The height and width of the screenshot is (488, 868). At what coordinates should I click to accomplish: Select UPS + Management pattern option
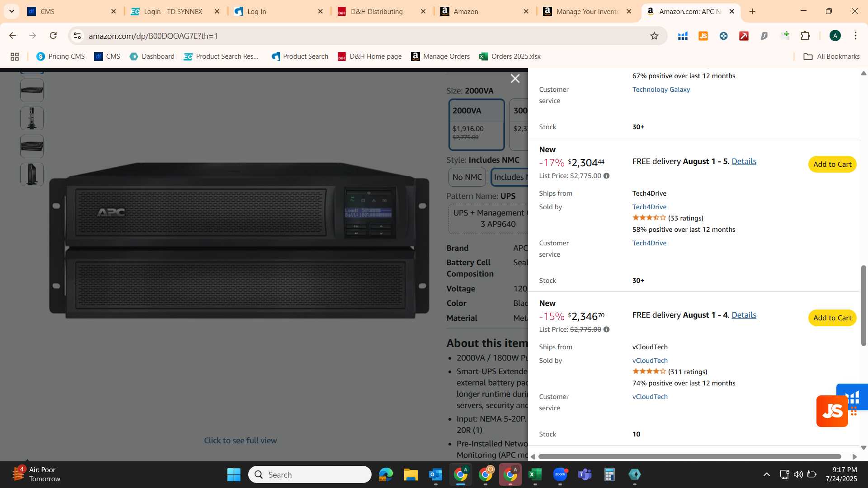pos(488,219)
